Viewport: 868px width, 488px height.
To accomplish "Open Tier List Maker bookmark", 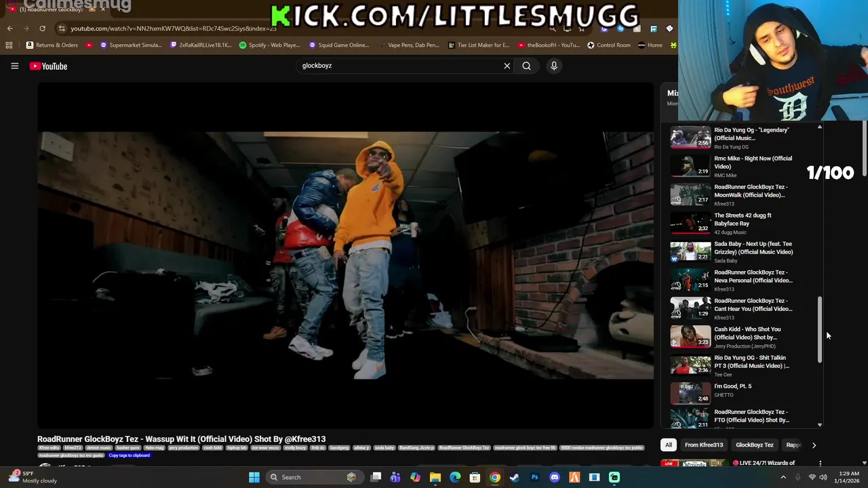I will coord(479,45).
